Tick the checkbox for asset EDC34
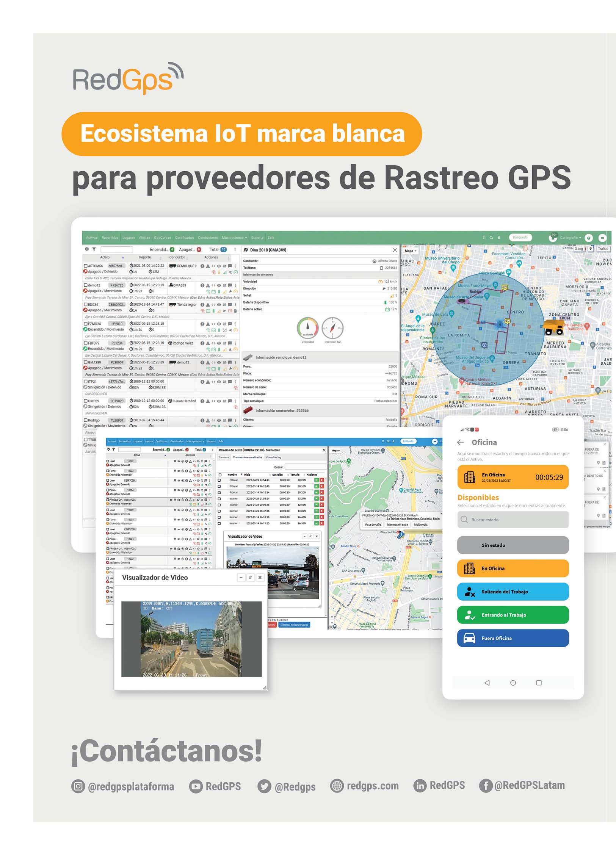Screen dimensions: 616x855 click(86, 305)
